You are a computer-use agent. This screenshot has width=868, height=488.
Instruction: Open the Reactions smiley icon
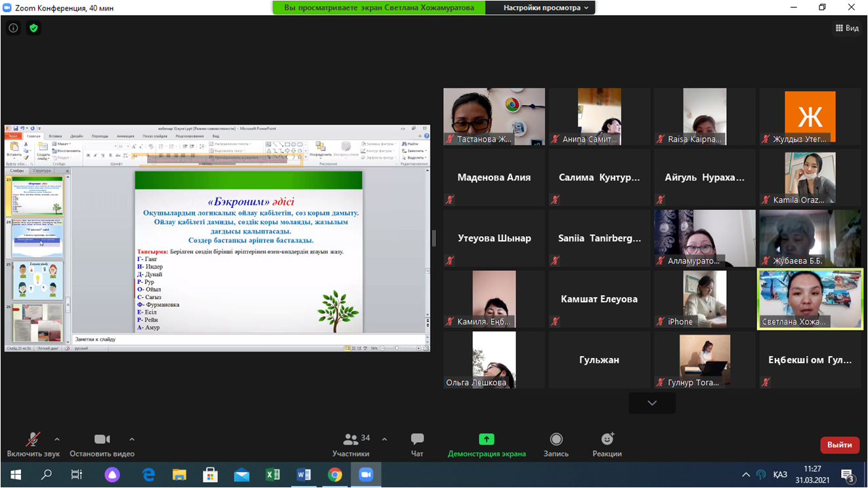click(607, 439)
